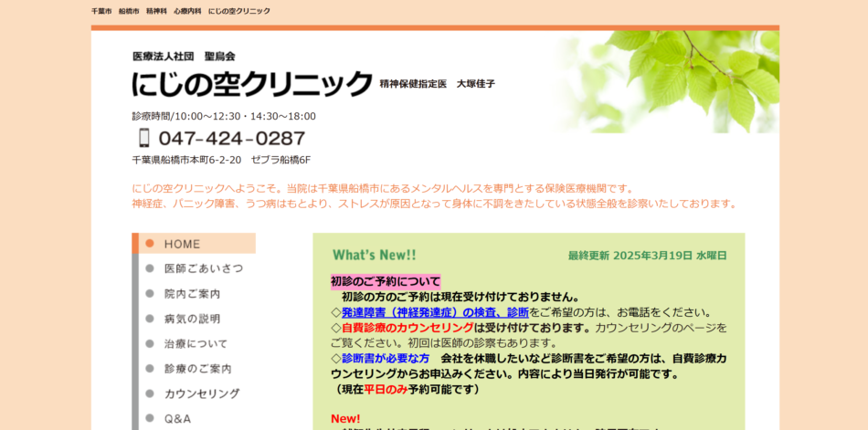Select 診療のご案内 in the sidebar
The image size is (868, 430).
197,369
